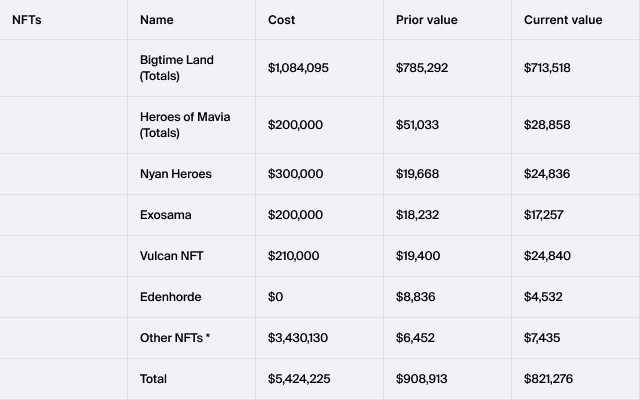The image size is (640, 400).
Task: Click the NFTs header cell
Action: point(27,20)
